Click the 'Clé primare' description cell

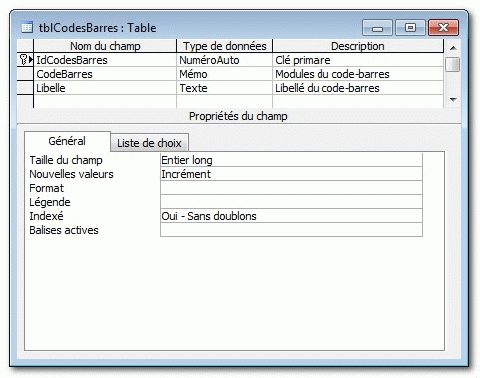point(358,60)
